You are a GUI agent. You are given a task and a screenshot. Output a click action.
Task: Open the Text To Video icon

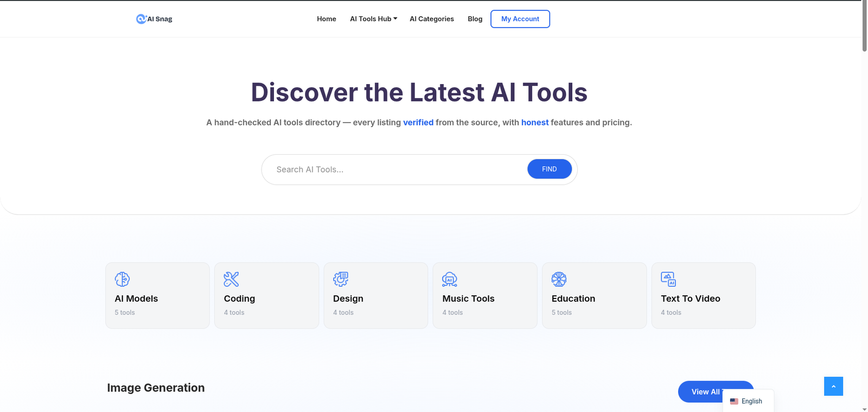tap(668, 279)
